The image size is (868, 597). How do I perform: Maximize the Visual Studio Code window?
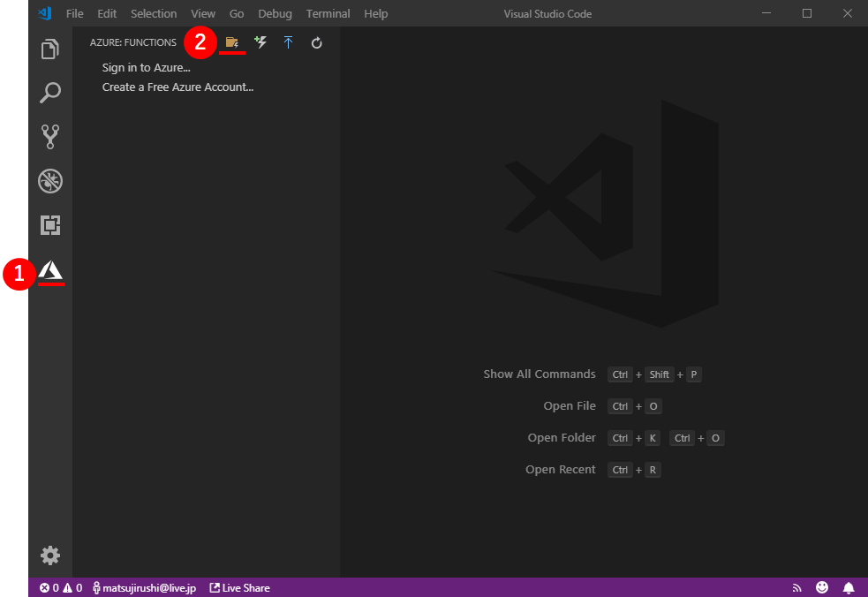[806, 13]
